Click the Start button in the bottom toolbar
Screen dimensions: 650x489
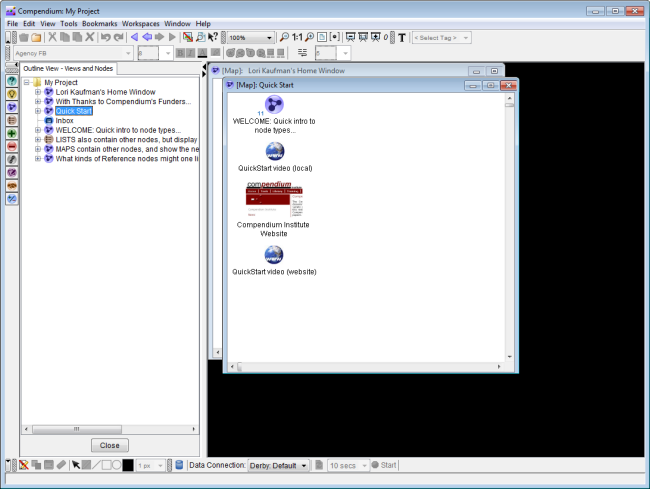(384, 465)
